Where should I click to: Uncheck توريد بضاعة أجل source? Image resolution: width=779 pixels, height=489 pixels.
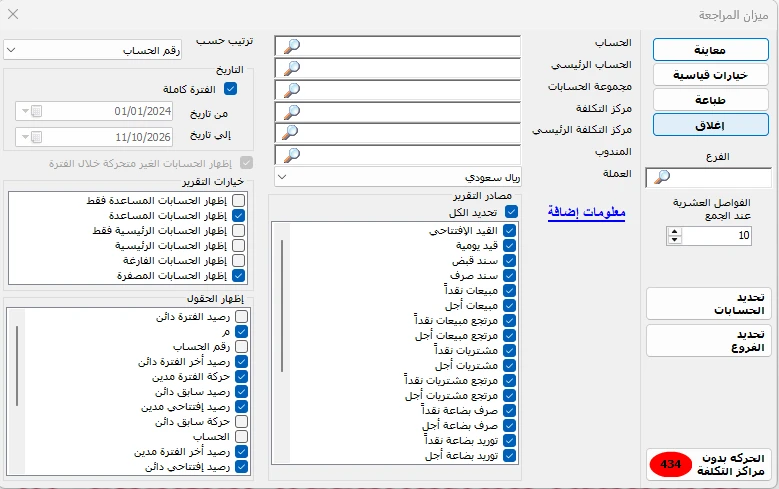click(509, 455)
